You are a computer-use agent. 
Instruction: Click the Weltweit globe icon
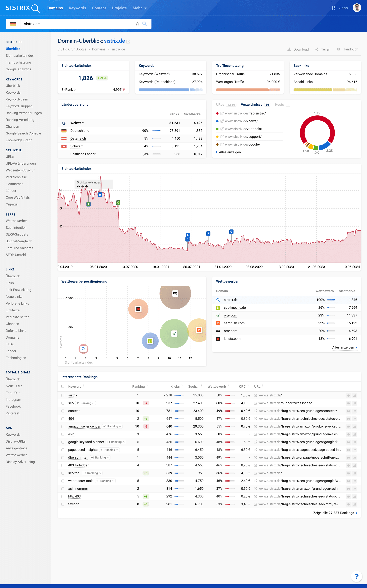(x=64, y=123)
